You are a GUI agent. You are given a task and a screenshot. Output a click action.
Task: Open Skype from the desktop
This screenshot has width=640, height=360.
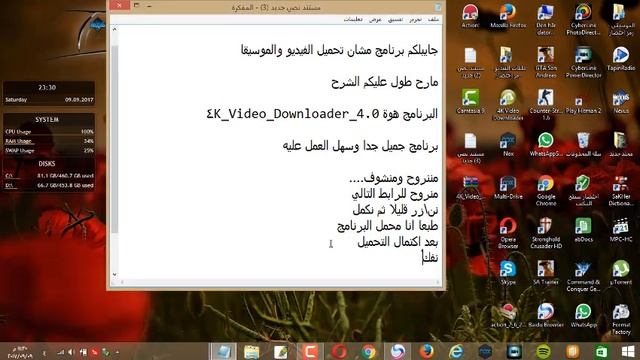tap(508, 273)
